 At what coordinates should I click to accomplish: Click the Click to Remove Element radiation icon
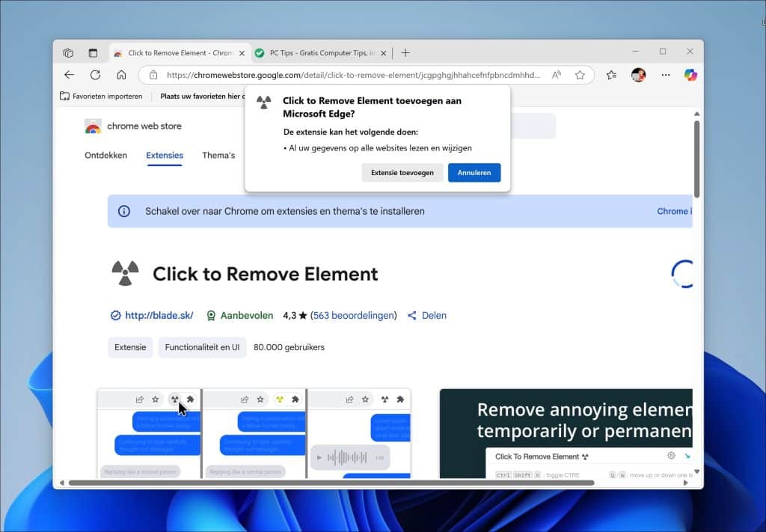click(x=125, y=274)
